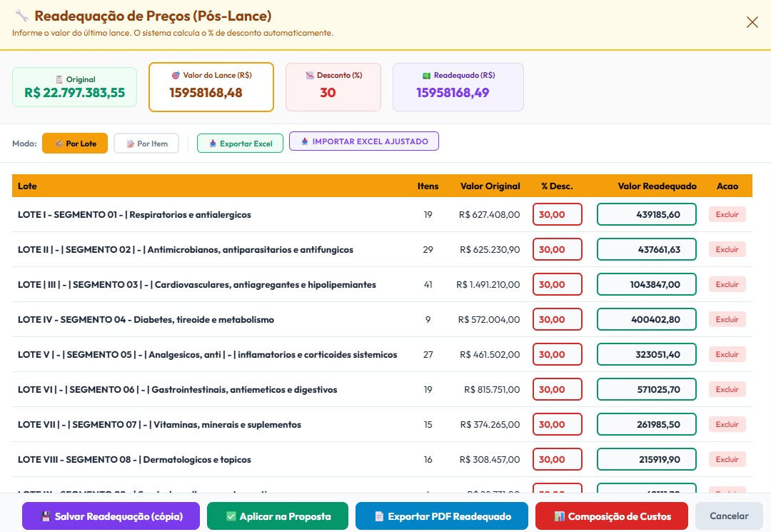Open Composição de Custos
771x532 pixels.
click(612, 516)
